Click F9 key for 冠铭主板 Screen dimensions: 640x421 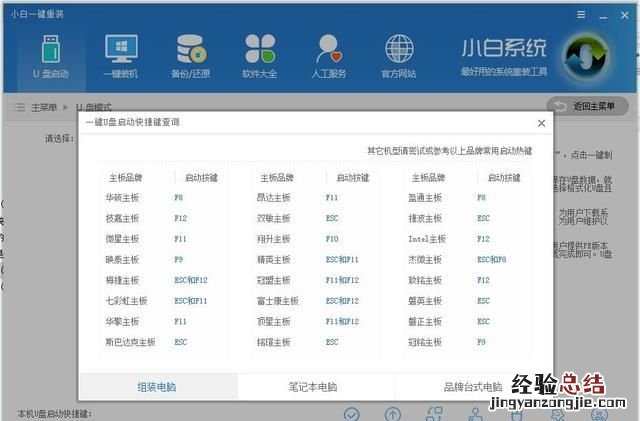[x=481, y=342]
